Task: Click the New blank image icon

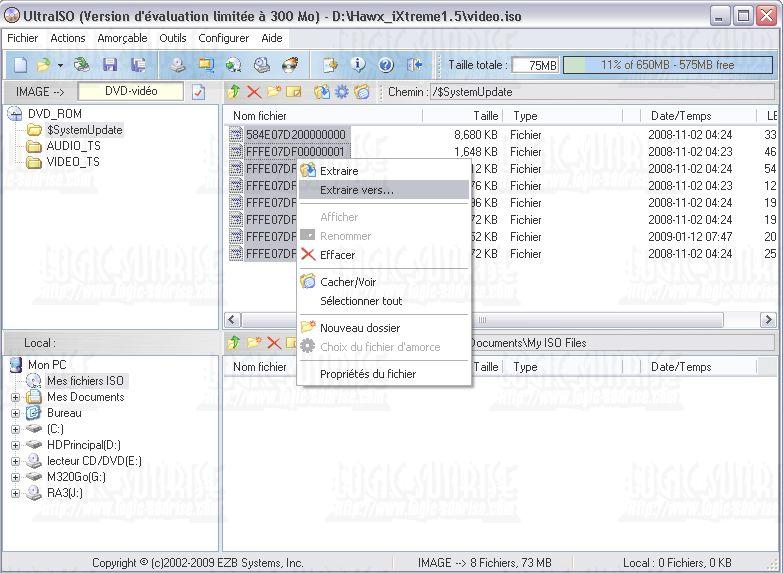Action: [x=20, y=65]
